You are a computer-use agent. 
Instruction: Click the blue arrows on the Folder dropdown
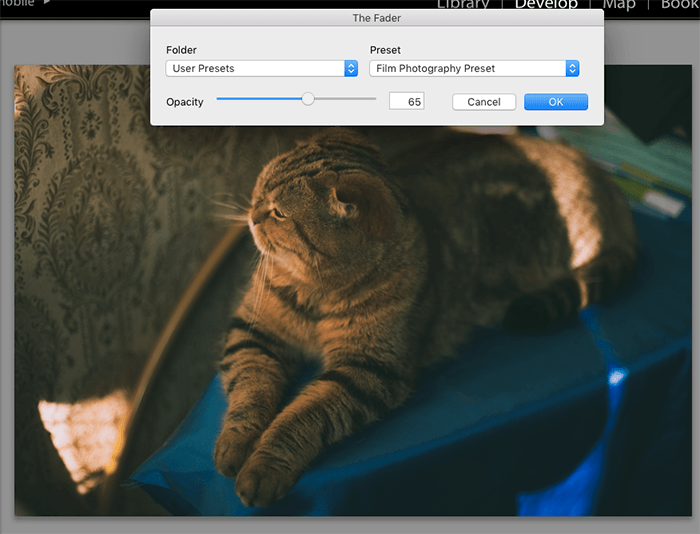(351, 69)
